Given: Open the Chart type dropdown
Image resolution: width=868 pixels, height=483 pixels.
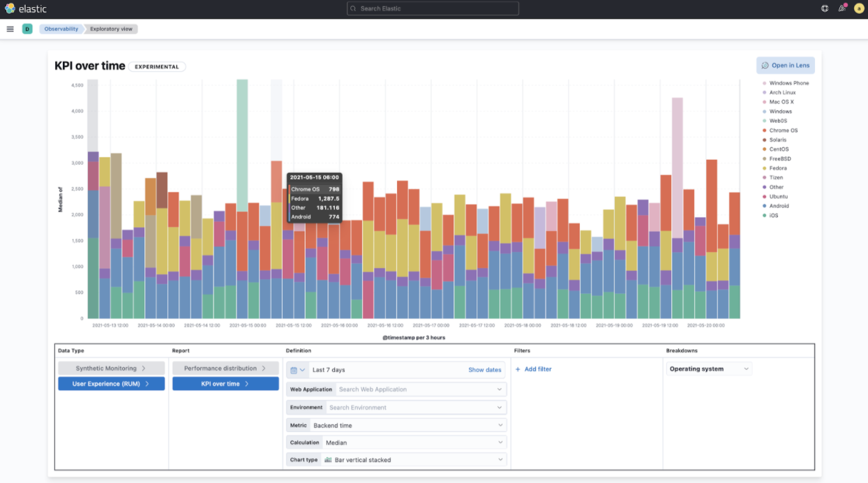Looking at the screenshot, I should 413,460.
